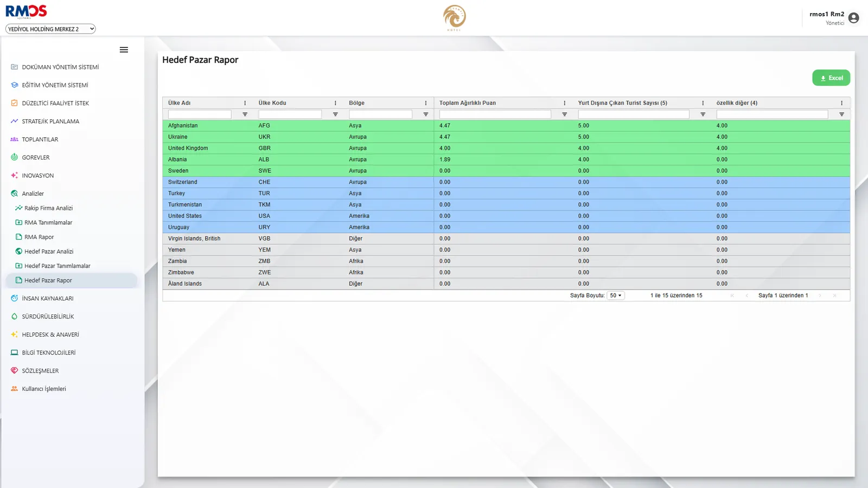Focus the Ülke Kodu filter input

[x=290, y=114]
